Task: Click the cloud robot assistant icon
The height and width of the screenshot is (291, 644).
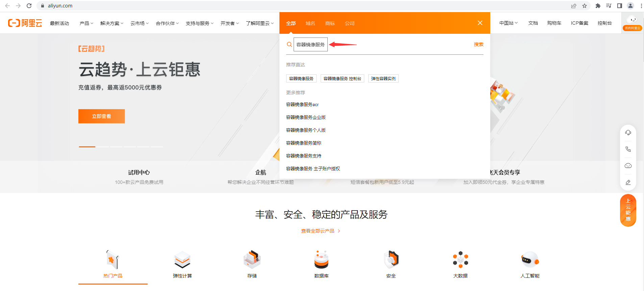Action: pos(628,166)
